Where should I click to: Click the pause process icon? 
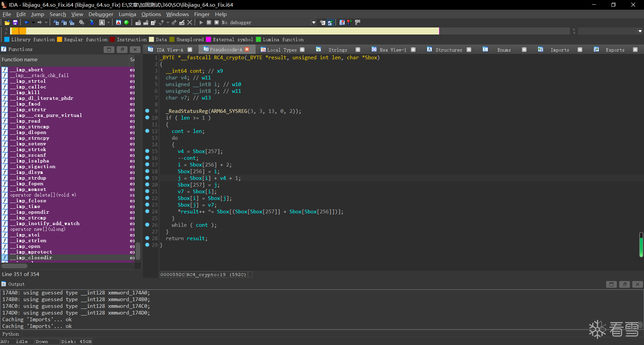209,22
